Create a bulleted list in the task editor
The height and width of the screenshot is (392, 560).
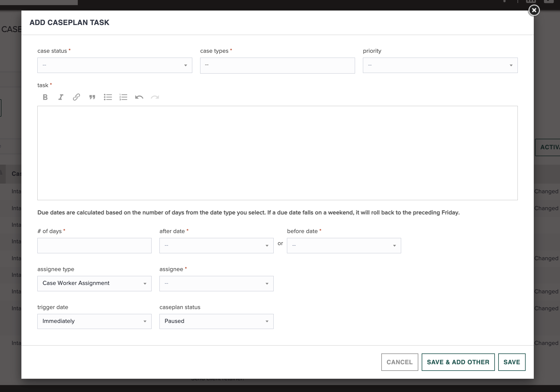[108, 97]
